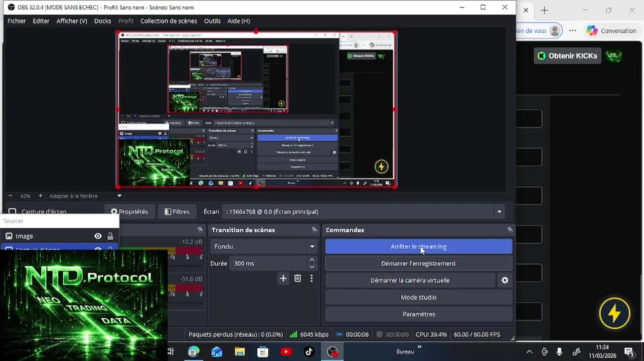
Task: Open the Docks menu
Action: click(x=102, y=21)
